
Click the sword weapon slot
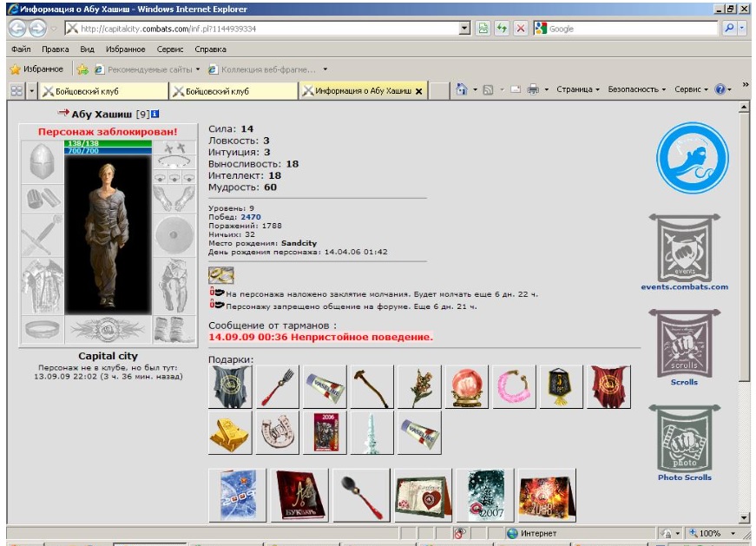pos(42,235)
